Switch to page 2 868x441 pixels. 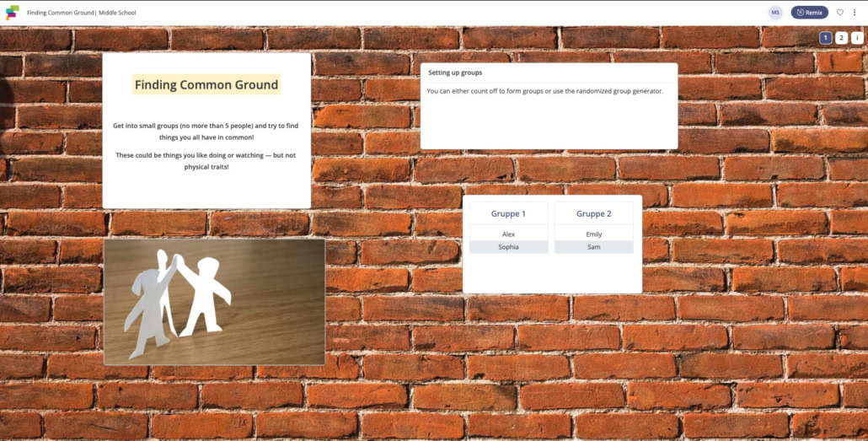[841, 38]
